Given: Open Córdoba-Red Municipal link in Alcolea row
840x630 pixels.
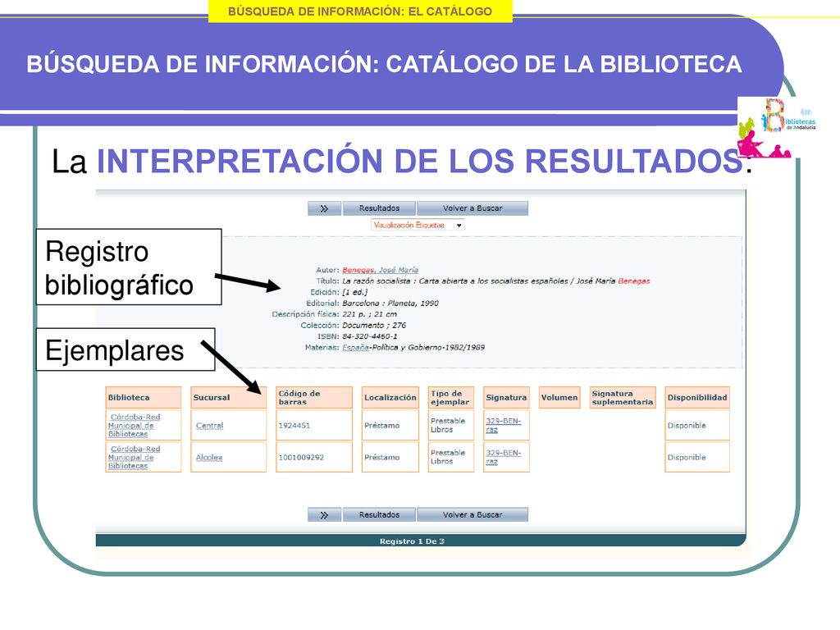Looking at the screenshot, I should 135,458.
